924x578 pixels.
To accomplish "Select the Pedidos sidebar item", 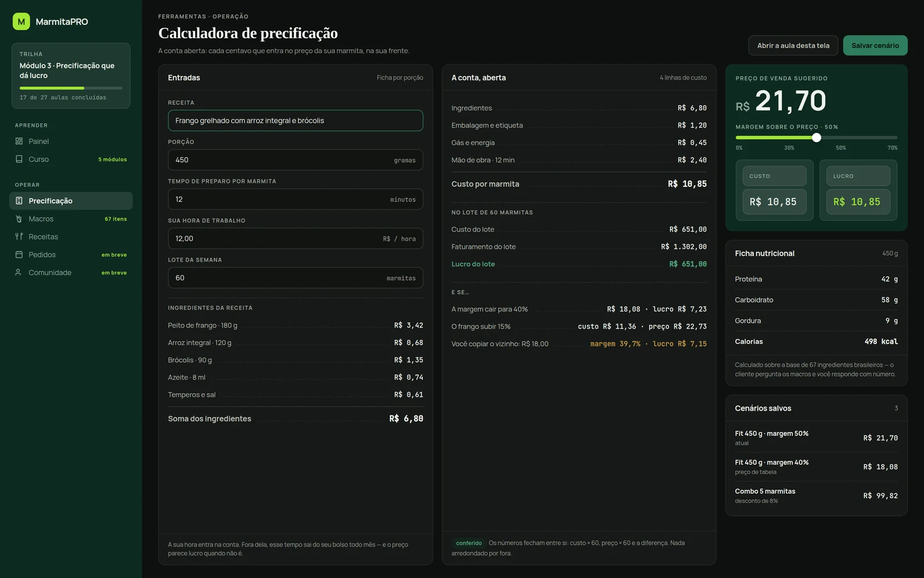I will tap(71, 254).
